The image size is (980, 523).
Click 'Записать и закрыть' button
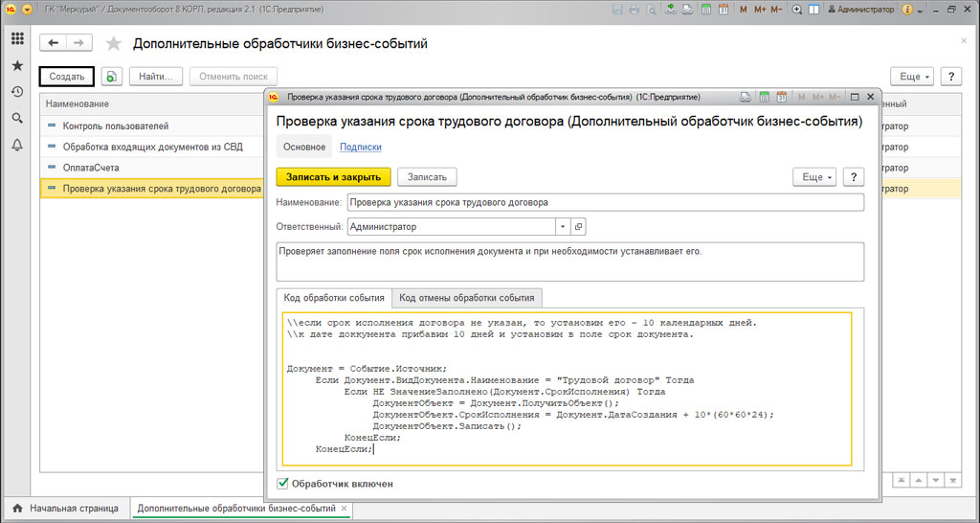tap(333, 177)
